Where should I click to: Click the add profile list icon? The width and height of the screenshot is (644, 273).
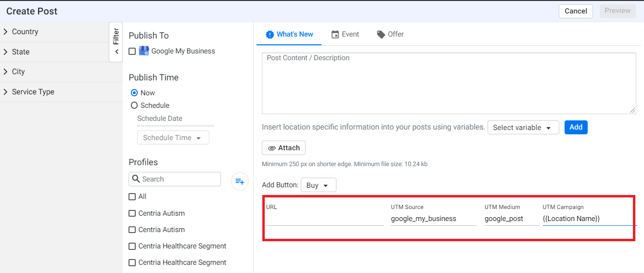pyautogui.click(x=240, y=182)
